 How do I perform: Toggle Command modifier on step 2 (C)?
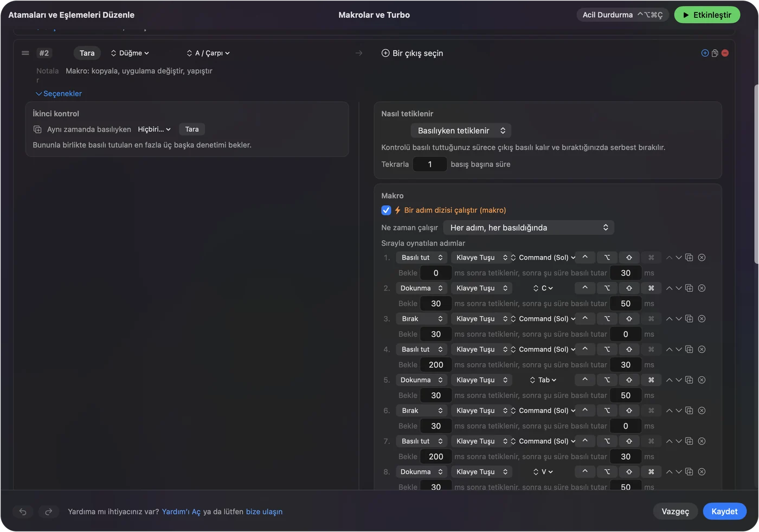pyautogui.click(x=651, y=288)
